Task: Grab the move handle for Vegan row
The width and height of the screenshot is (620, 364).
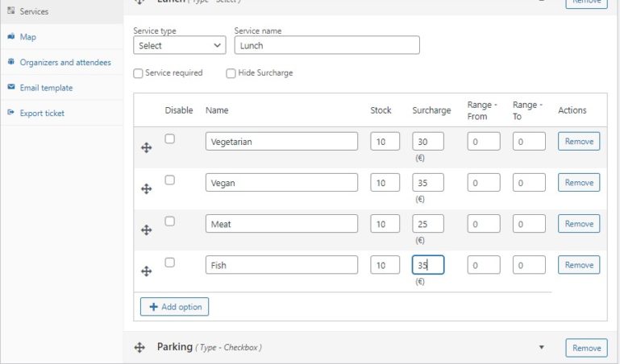Action: [146, 188]
